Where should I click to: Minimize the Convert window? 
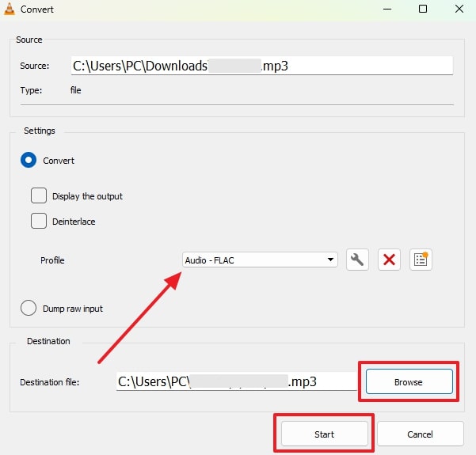click(386, 9)
